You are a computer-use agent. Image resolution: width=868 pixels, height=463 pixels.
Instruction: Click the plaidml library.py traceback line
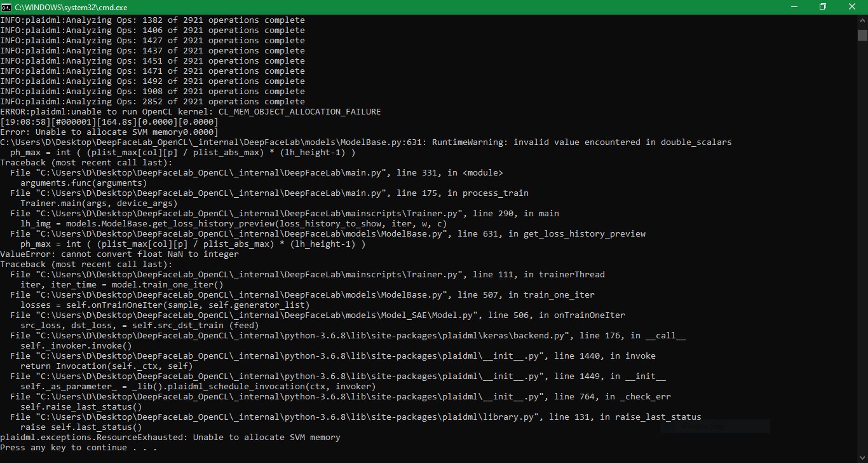tap(349, 417)
